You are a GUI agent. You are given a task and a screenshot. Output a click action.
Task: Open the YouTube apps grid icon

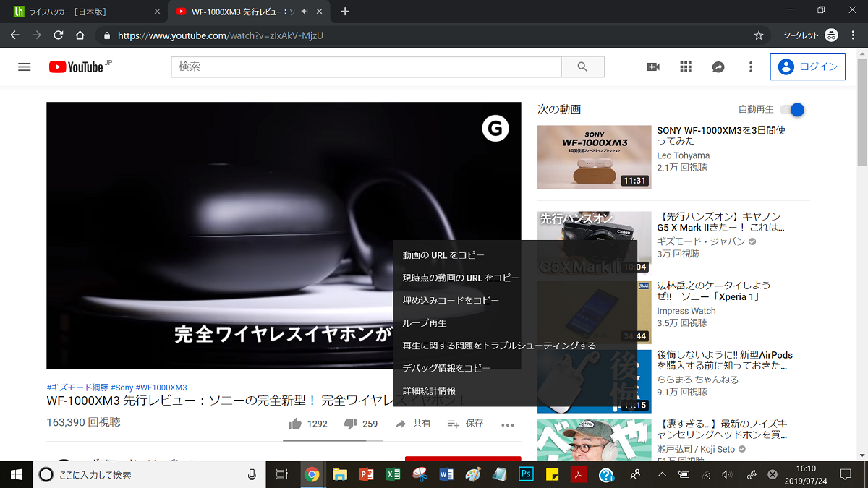tap(686, 67)
